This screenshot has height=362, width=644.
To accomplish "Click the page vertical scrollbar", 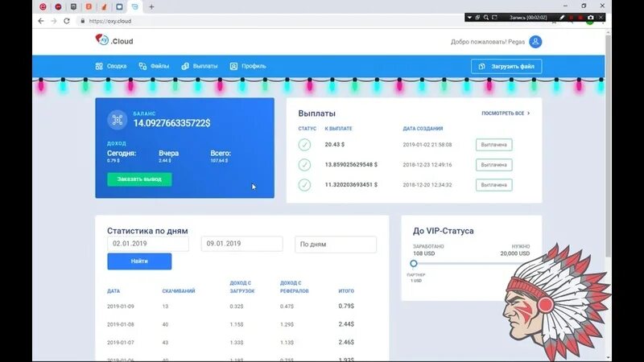I will click(609, 146).
